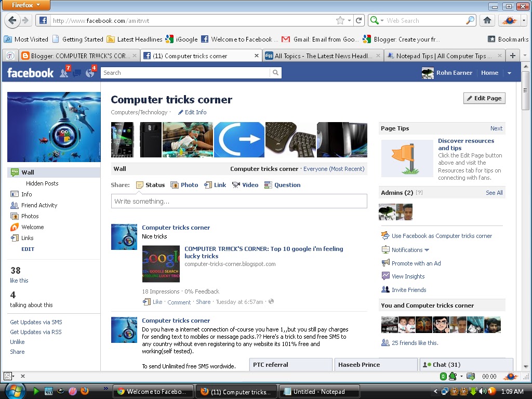Click the browser Forward arrow button
The image size is (532, 399).
click(25, 20)
